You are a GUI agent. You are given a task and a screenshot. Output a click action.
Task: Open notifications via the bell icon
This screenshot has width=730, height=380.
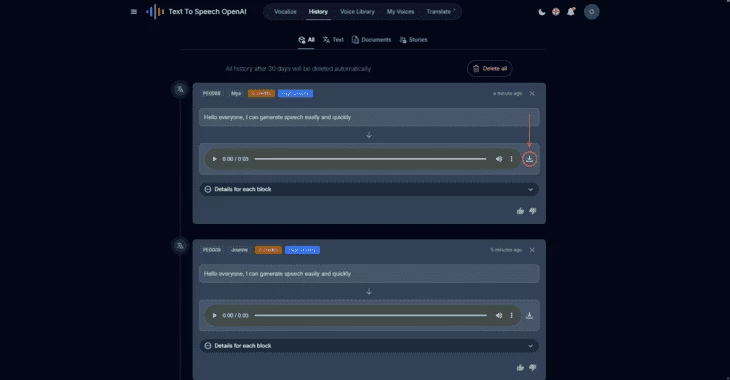(571, 12)
